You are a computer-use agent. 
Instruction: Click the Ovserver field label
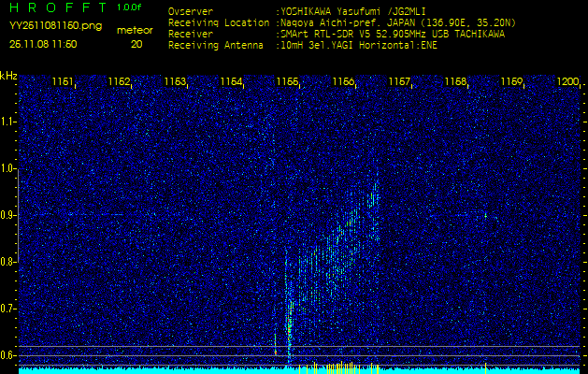point(191,11)
